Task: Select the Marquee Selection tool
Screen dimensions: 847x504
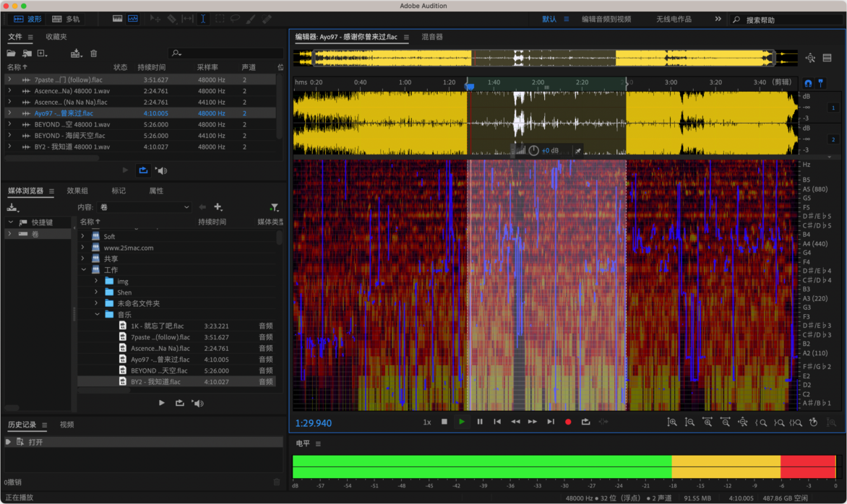Action: coord(219,19)
